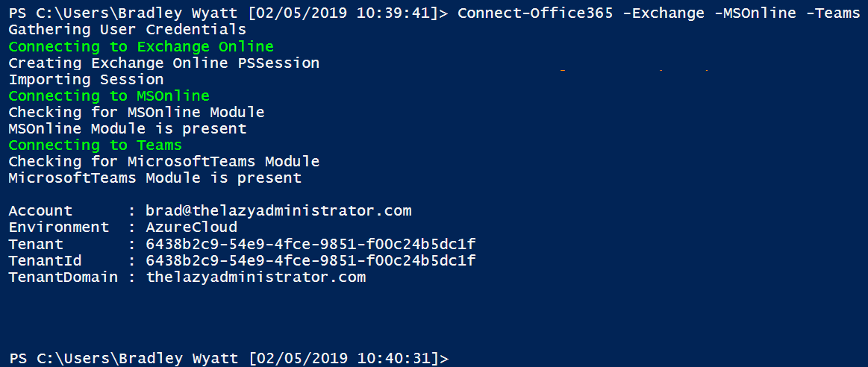Click MSOnline Module is present text

[128, 129]
